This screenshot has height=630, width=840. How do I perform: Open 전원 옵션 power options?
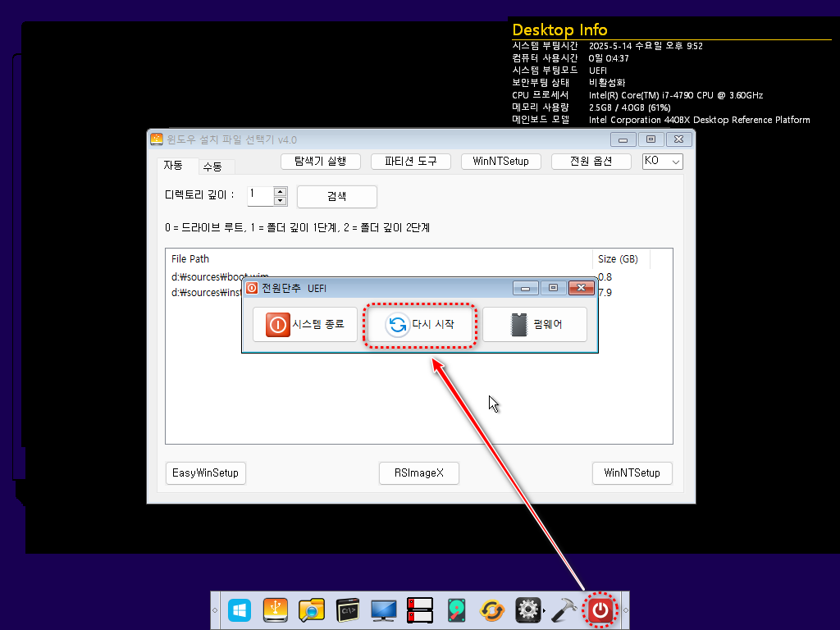[591, 162]
